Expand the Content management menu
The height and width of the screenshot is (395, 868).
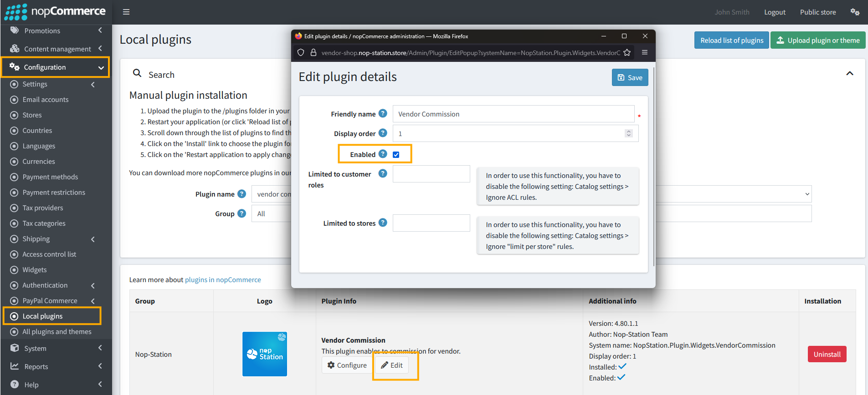coord(100,49)
